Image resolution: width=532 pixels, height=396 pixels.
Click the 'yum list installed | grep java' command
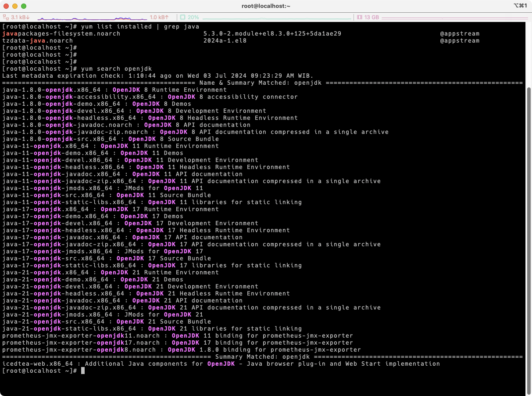(140, 26)
